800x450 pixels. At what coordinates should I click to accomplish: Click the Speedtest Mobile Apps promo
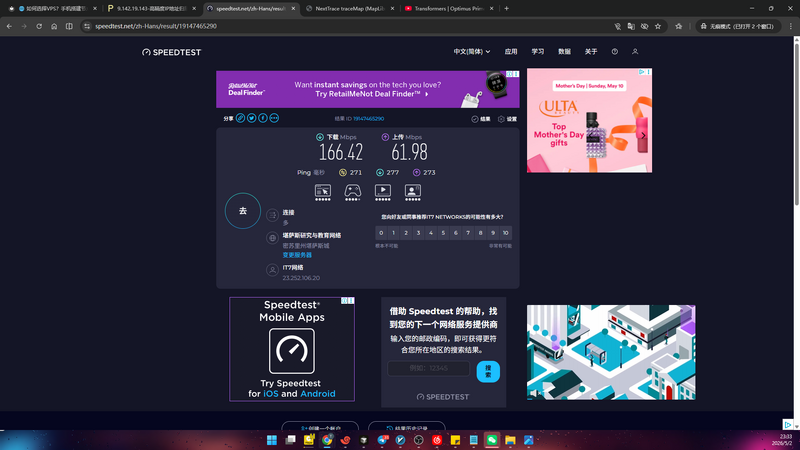292,349
